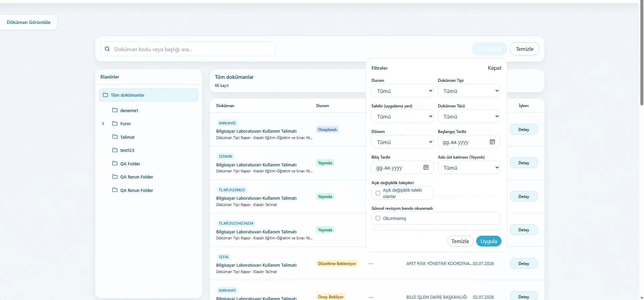Open the Askı üst katmanı dropdown
The width and height of the screenshot is (644, 300).
469,168
